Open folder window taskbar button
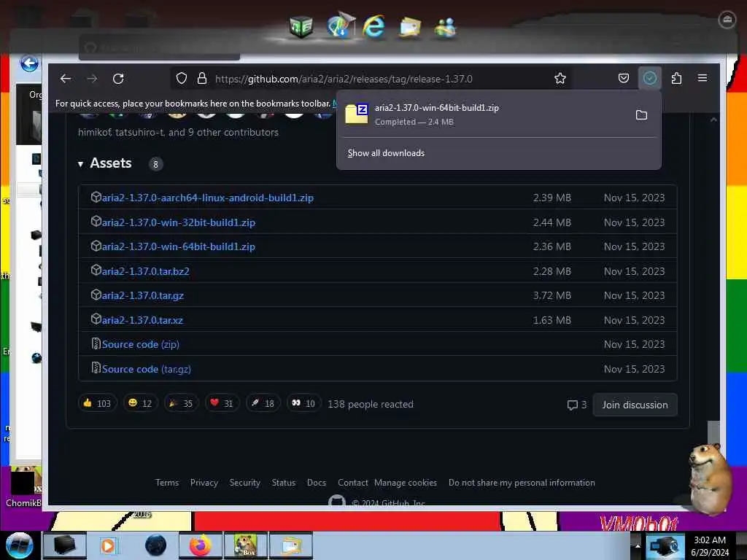 tap(290, 545)
